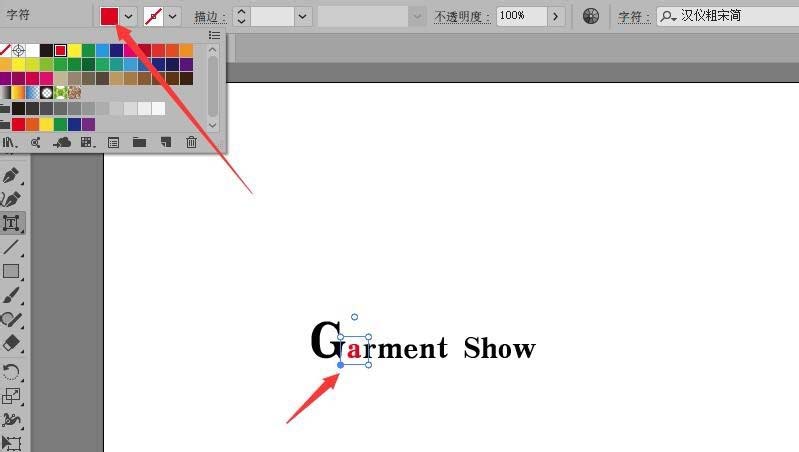The height and width of the screenshot is (452, 799).
Task: Add swatch to cloud library icon
Action: [62, 143]
